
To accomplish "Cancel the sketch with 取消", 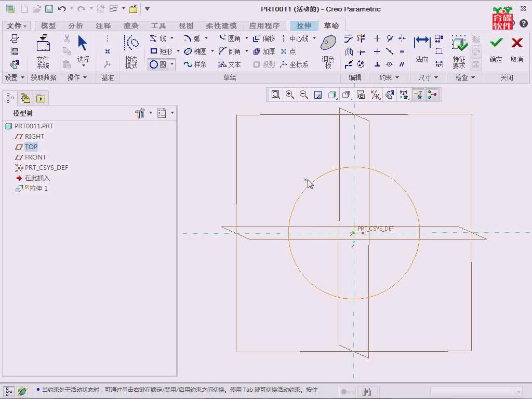I will coord(517,49).
